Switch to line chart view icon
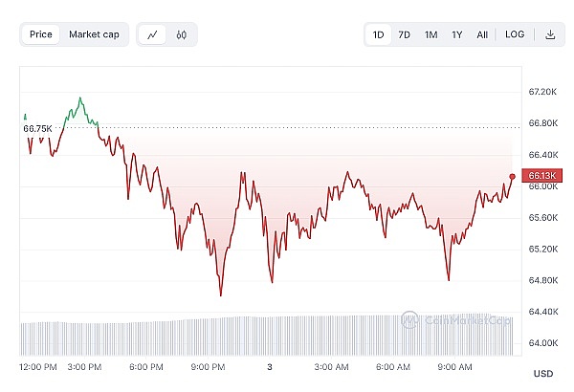Screen dimensions: 574x392 click(x=152, y=34)
